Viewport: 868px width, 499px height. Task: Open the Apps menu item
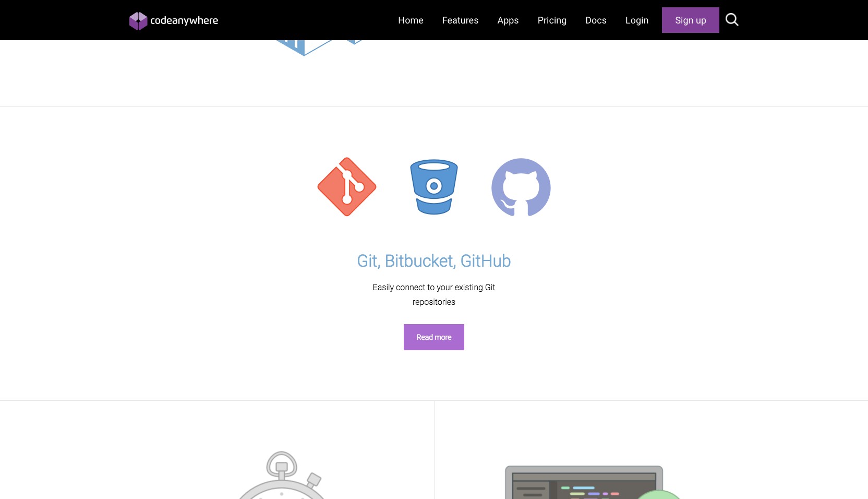point(508,20)
